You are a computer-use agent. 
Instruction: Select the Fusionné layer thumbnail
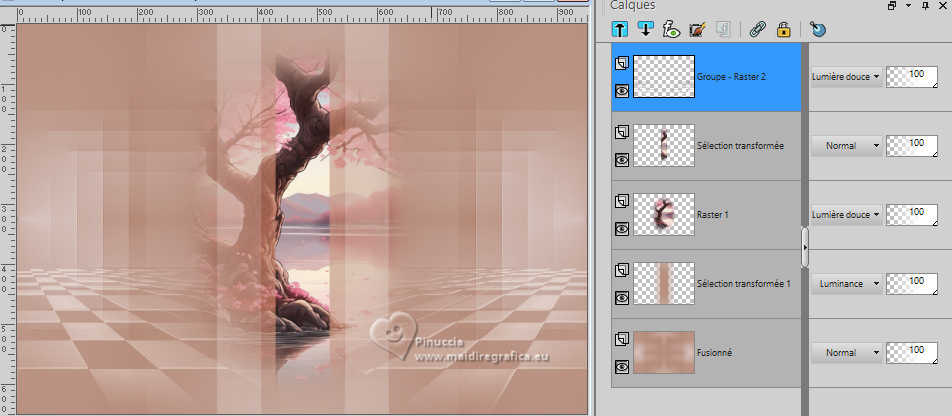pos(664,352)
